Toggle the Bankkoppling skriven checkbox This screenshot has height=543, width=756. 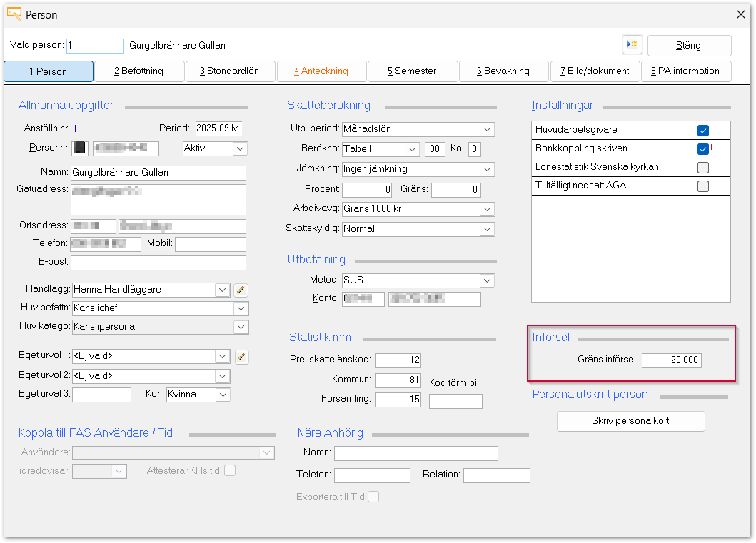tap(702, 149)
